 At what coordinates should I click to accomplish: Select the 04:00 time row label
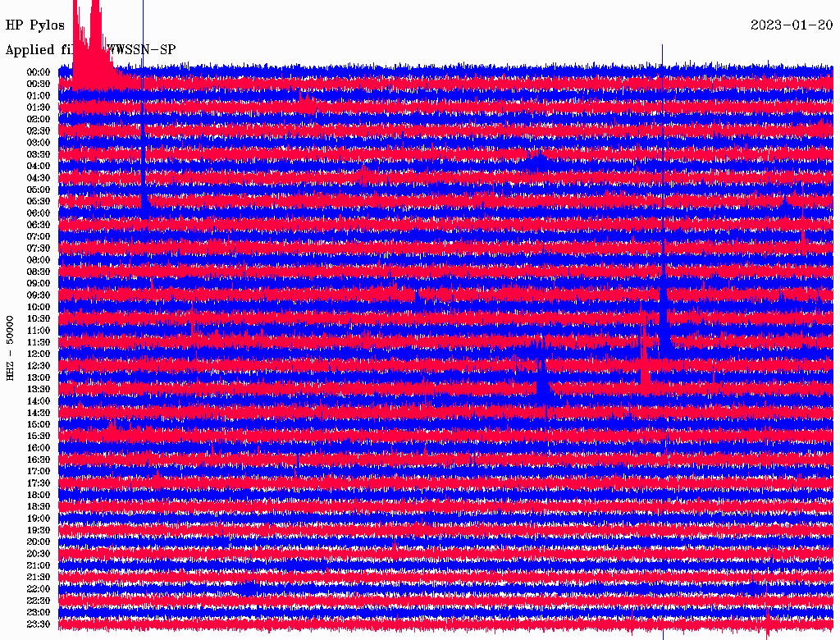pyautogui.click(x=39, y=166)
